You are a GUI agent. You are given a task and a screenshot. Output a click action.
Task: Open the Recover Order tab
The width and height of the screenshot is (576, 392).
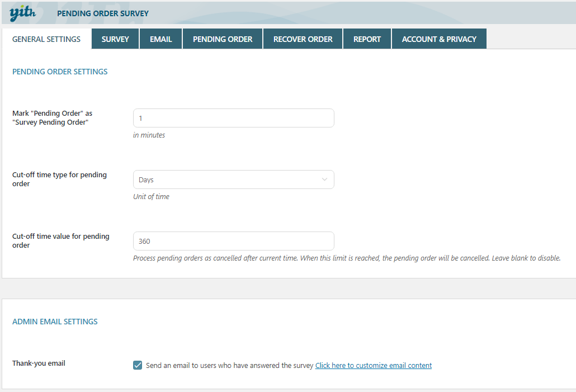point(303,39)
